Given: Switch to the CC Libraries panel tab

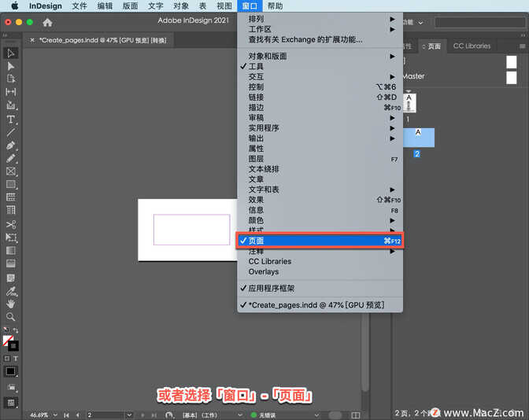Looking at the screenshot, I should 472,46.
